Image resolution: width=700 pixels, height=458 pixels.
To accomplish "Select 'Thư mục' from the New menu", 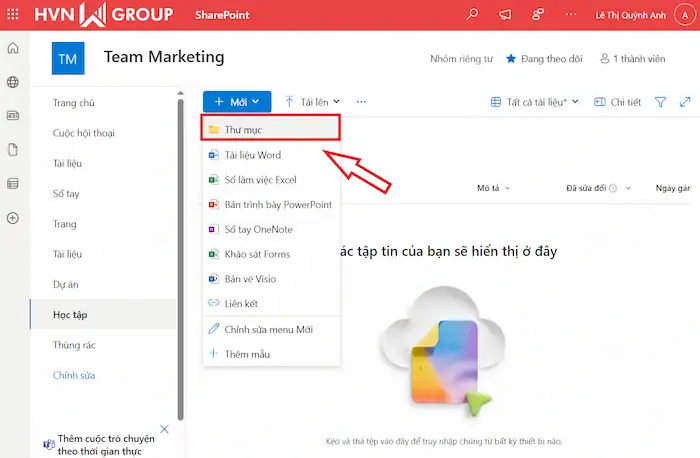I will coord(244,130).
